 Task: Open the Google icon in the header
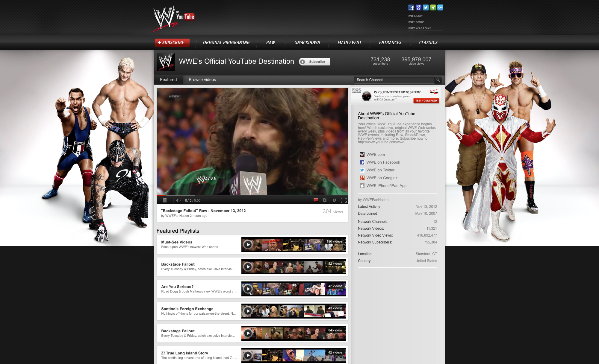[418, 7]
